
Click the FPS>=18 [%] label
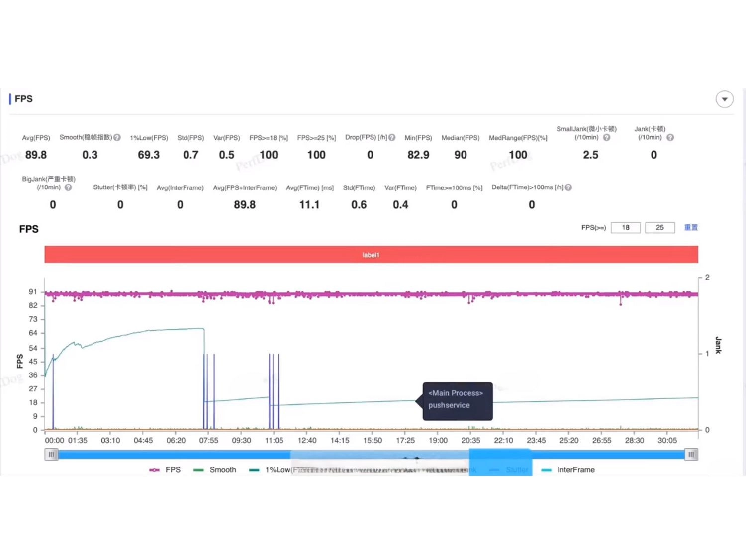(269, 138)
